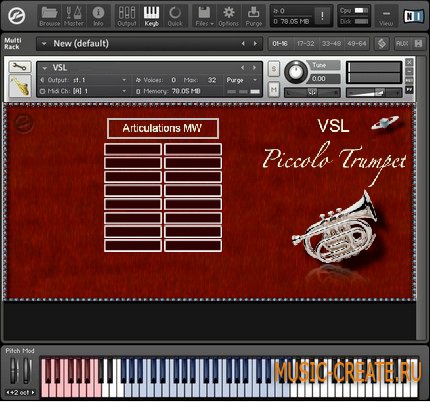Show the Master editor
430x402 pixels.
click(74, 16)
